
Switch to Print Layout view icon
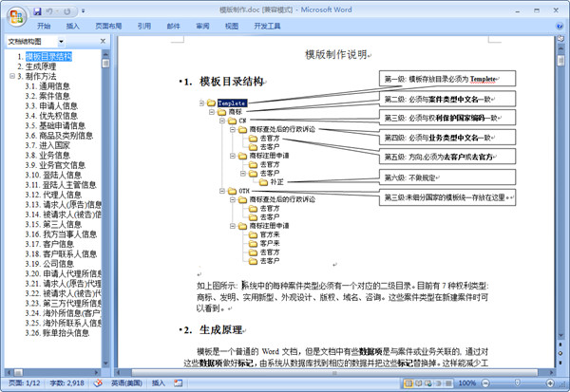coord(408,383)
